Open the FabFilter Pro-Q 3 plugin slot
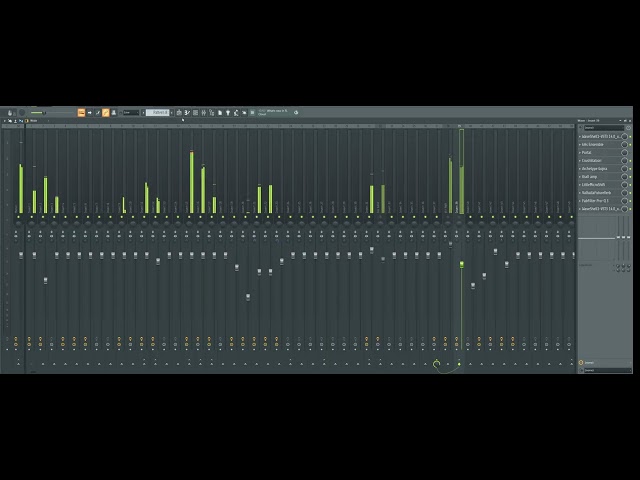 point(599,201)
